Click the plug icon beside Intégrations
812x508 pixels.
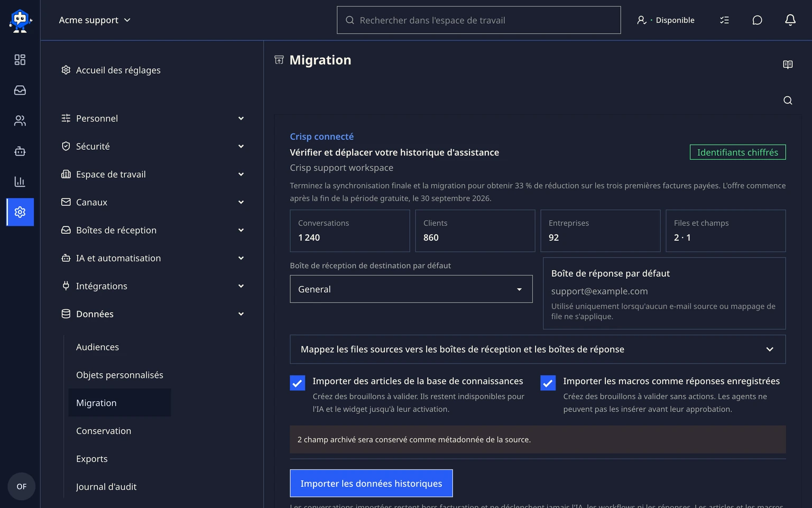[x=66, y=286]
